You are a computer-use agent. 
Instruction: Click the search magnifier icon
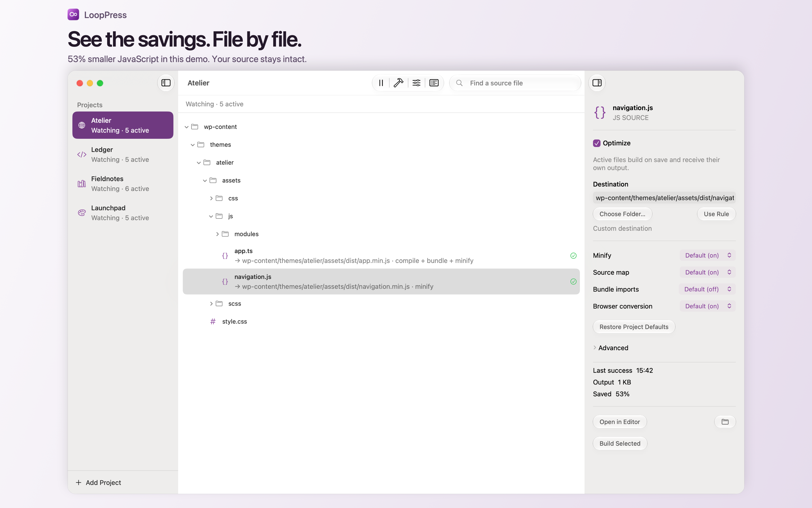(459, 83)
